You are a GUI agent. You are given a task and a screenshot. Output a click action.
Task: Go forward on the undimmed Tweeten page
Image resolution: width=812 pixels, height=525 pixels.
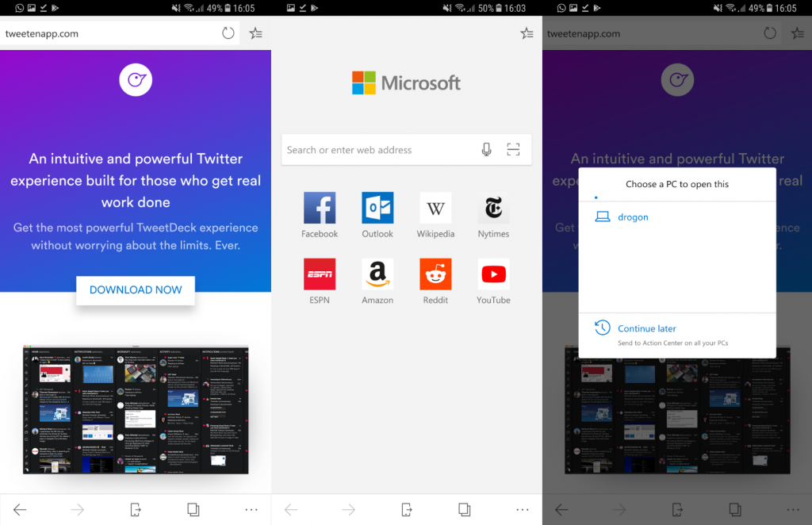tap(78, 510)
